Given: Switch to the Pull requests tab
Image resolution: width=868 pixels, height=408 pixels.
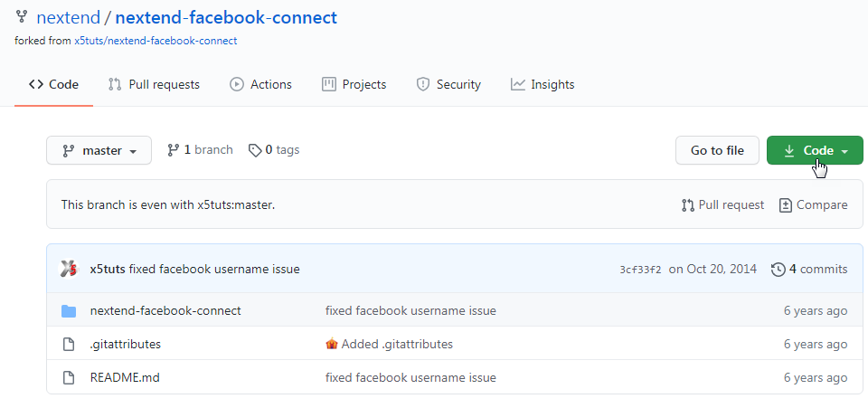Looking at the screenshot, I should tap(154, 84).
